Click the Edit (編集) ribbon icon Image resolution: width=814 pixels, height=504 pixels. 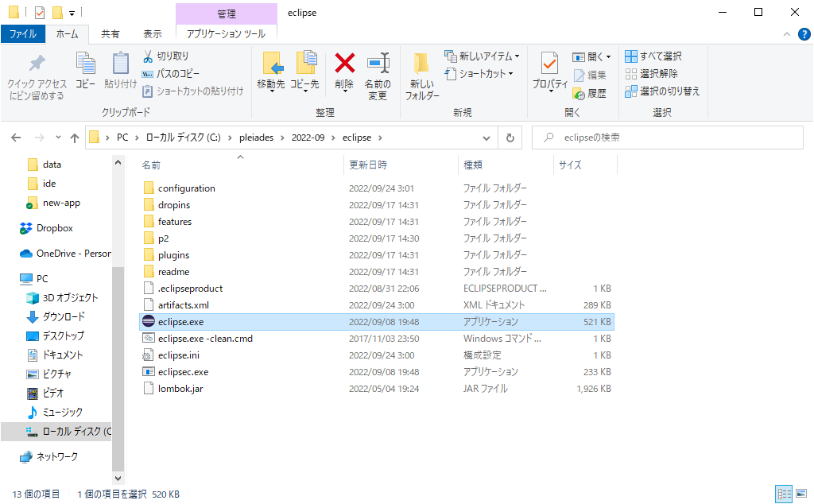tap(579, 76)
